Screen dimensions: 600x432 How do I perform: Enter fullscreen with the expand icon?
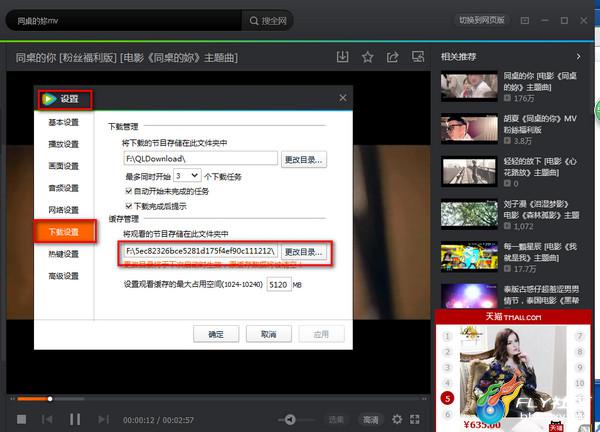(415, 419)
